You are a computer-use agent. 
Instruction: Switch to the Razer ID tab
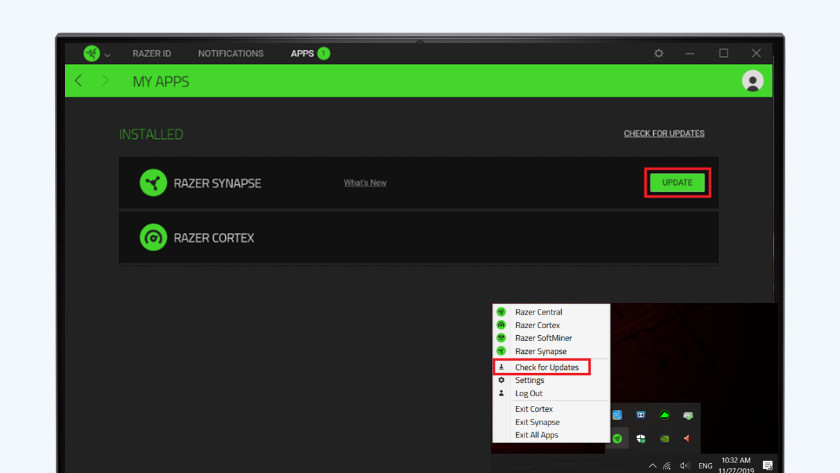(152, 53)
